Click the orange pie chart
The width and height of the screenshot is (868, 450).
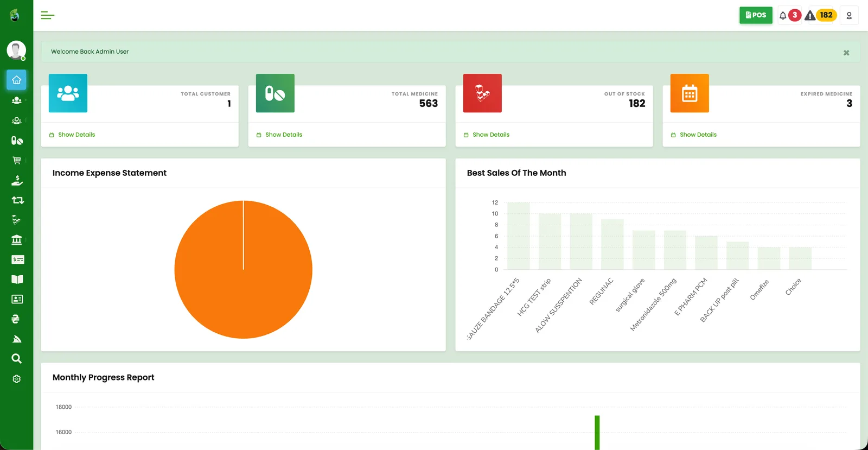(243, 270)
